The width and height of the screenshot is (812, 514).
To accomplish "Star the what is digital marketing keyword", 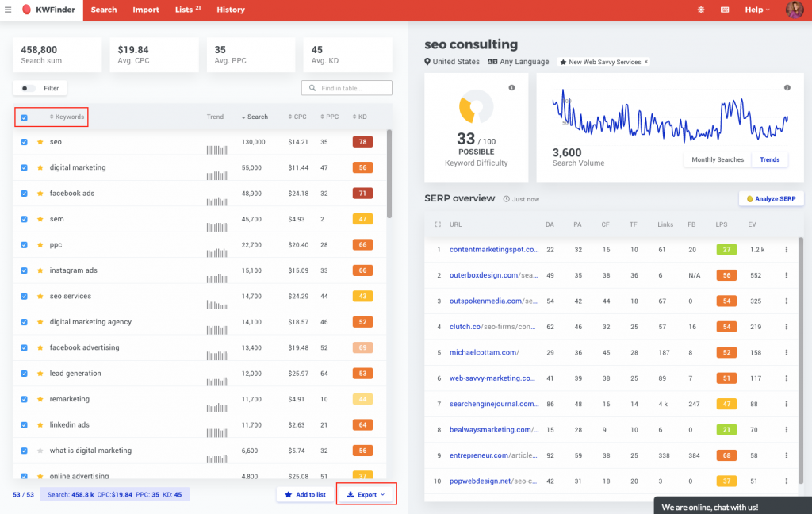I will [x=40, y=451].
